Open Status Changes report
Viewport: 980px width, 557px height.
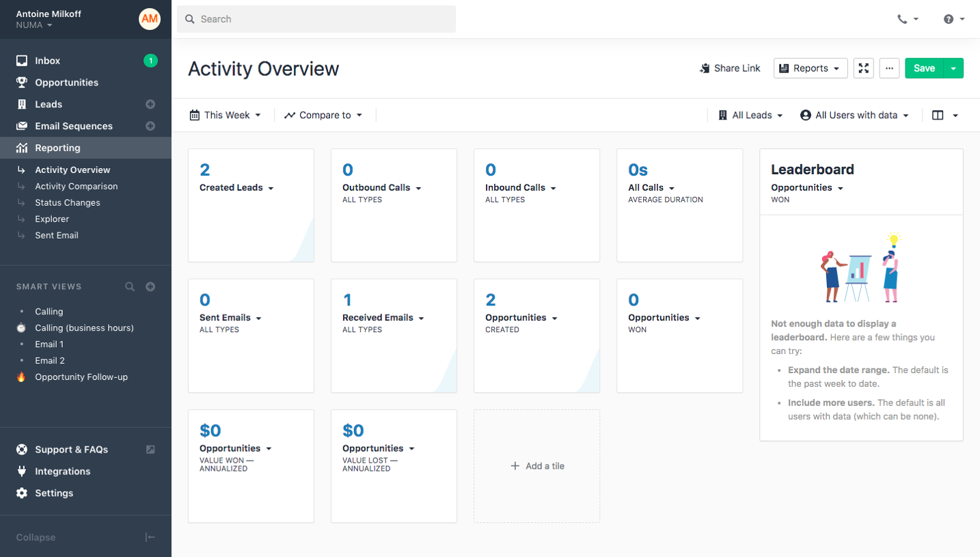pyautogui.click(x=68, y=203)
